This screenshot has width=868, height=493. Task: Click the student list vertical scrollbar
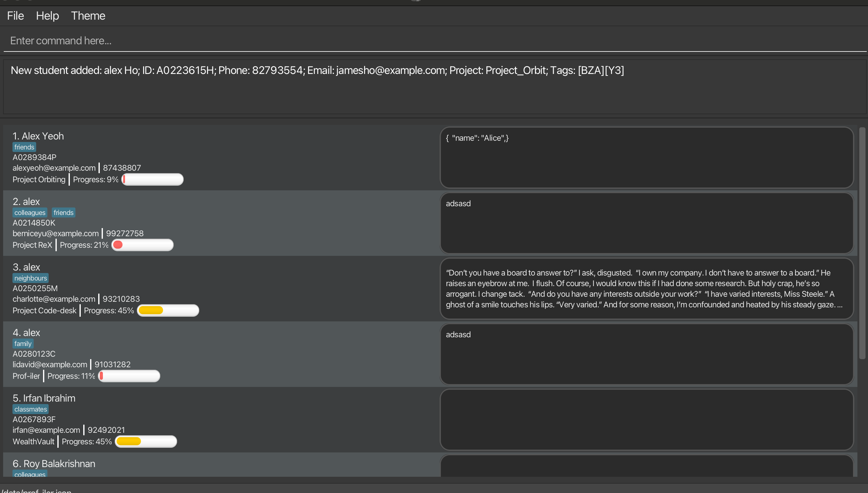(x=862, y=243)
